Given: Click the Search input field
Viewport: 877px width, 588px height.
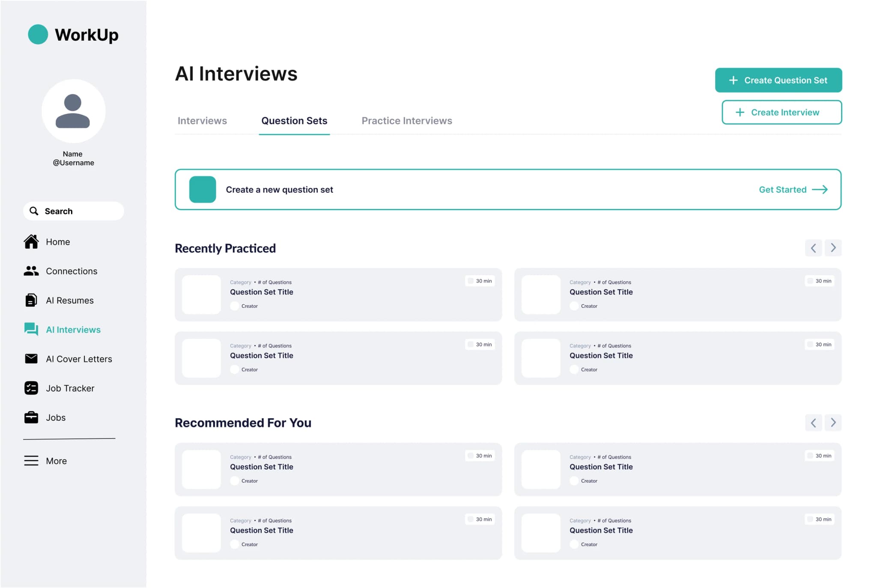Looking at the screenshot, I should [x=74, y=211].
